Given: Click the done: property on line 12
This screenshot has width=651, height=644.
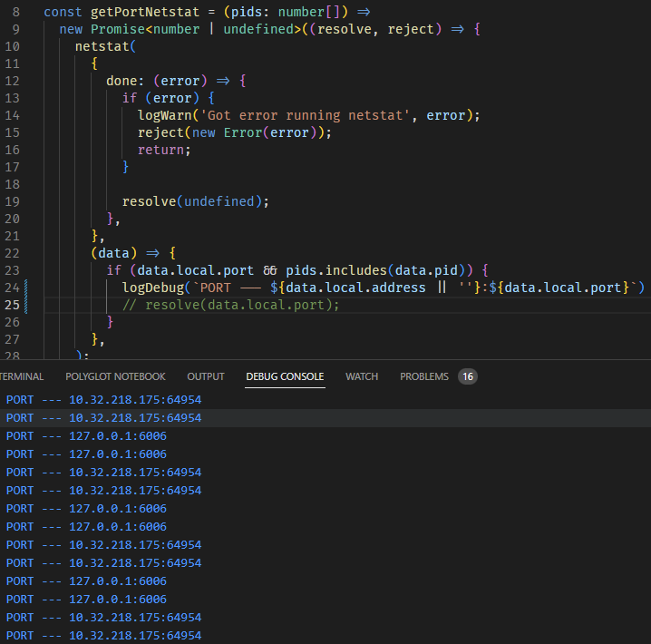Looking at the screenshot, I should pyautogui.click(x=125, y=81).
